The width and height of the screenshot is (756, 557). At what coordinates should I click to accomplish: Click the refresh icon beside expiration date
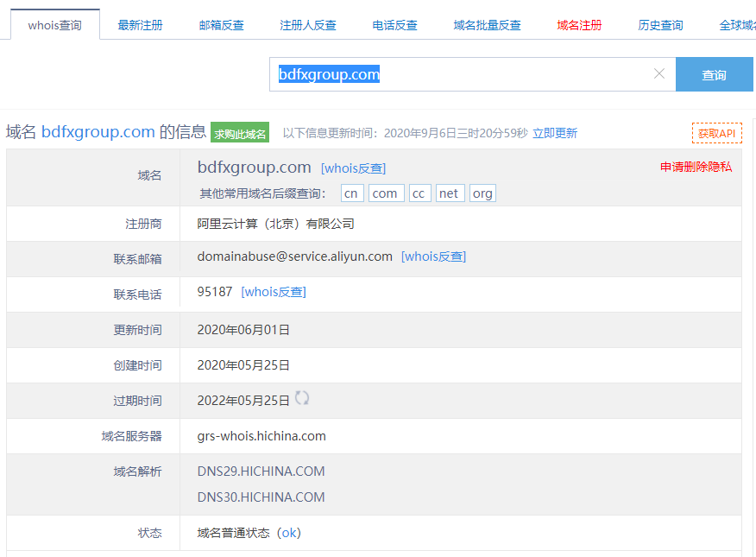(302, 398)
